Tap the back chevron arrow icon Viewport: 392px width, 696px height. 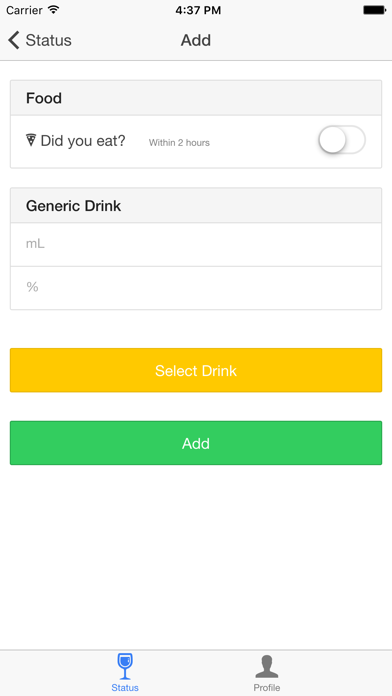[x=14, y=40]
